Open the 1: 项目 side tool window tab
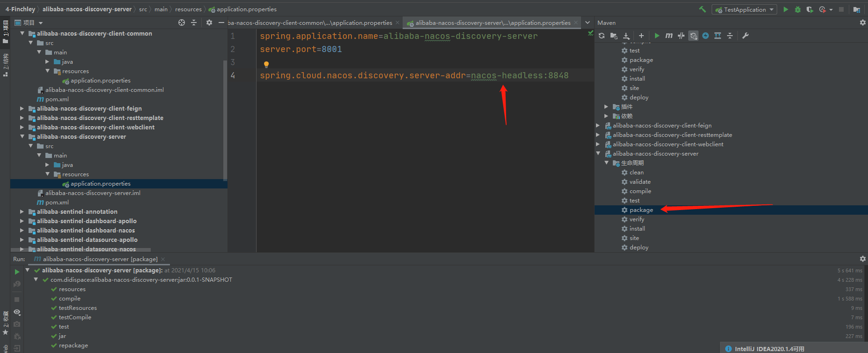The height and width of the screenshot is (353, 868). [x=5, y=32]
